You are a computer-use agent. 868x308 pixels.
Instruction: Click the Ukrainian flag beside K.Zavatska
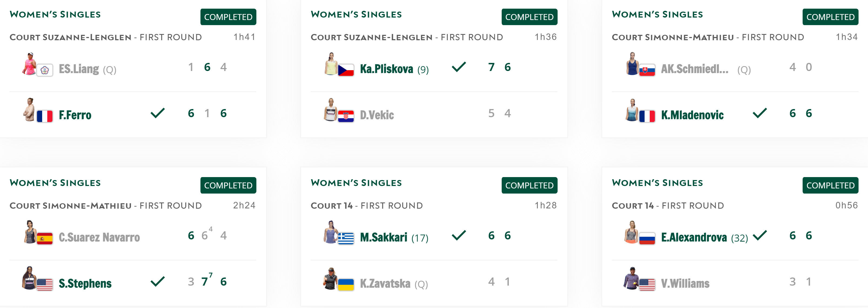(x=346, y=285)
